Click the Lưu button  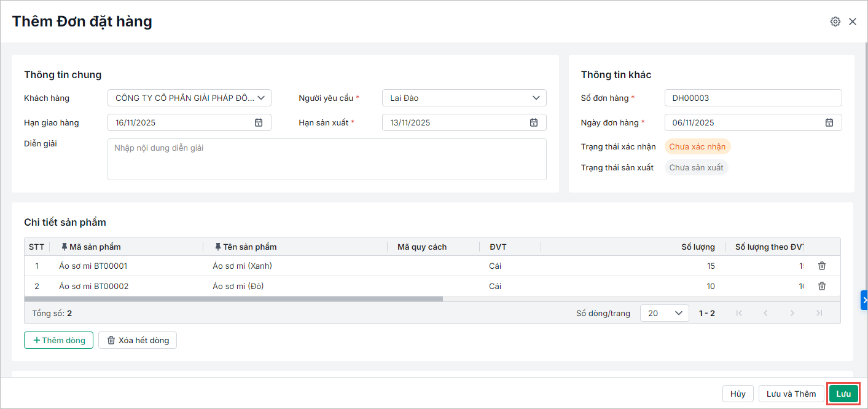[843, 394]
